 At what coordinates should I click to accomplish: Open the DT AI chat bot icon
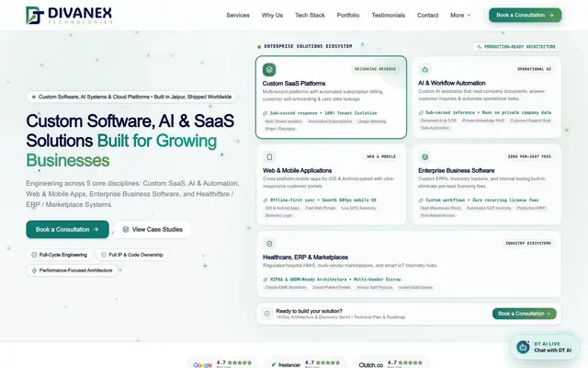coord(523,347)
